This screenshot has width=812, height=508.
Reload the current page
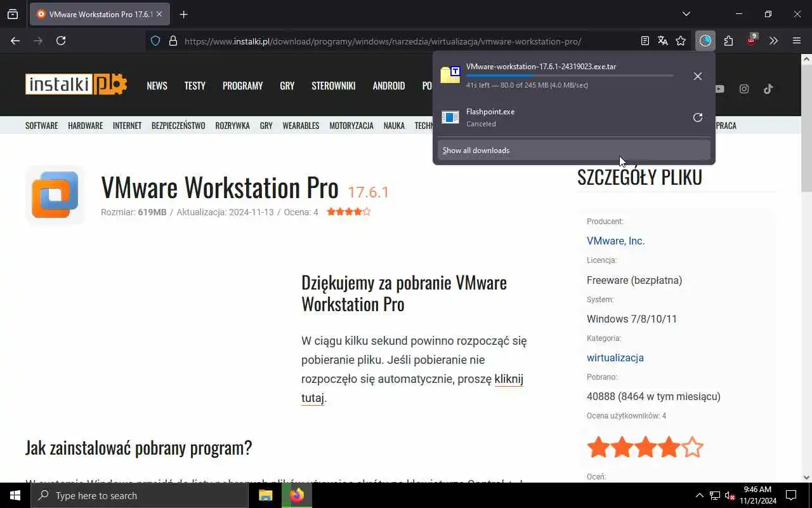[x=61, y=41]
